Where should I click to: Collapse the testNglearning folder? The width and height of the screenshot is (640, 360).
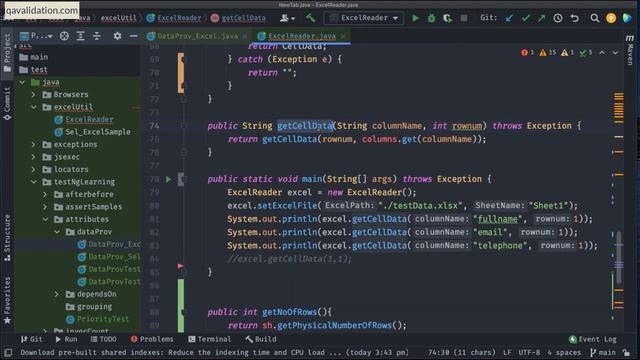(33, 182)
